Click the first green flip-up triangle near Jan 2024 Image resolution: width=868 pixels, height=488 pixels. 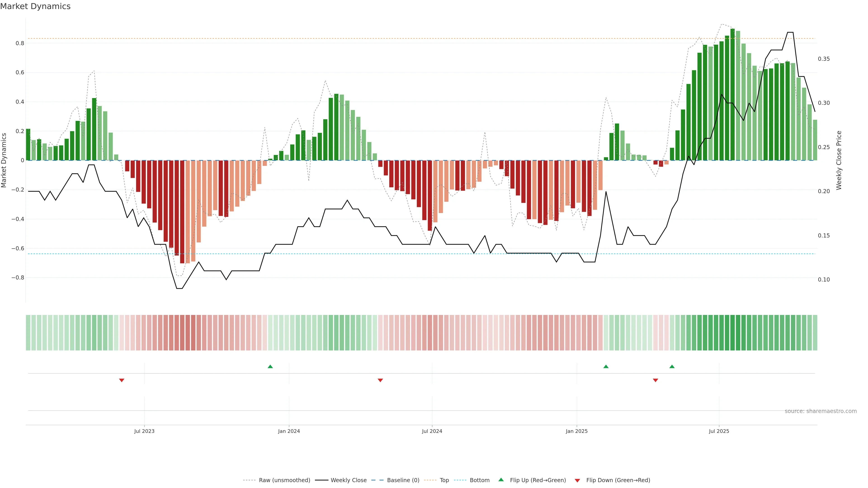click(x=270, y=366)
